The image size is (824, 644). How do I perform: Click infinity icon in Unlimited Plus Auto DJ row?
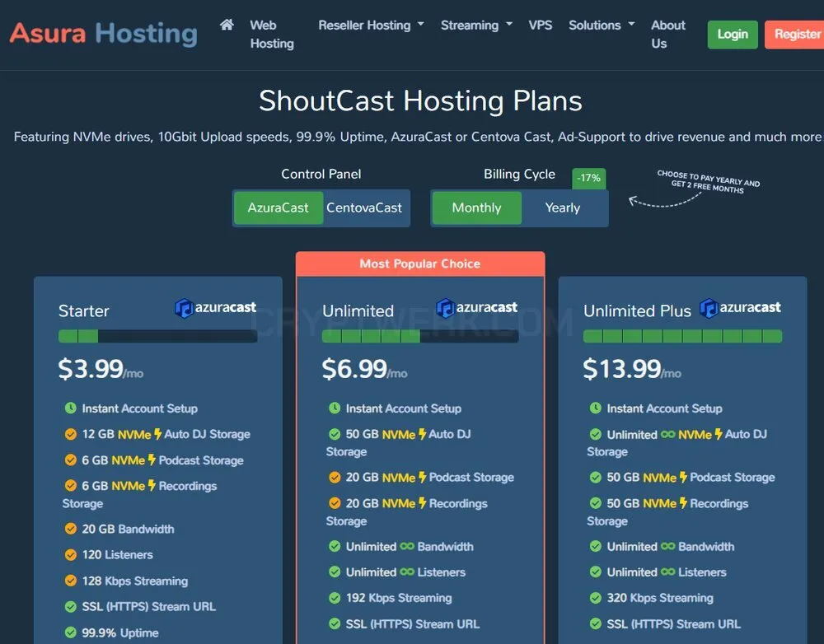(668, 434)
